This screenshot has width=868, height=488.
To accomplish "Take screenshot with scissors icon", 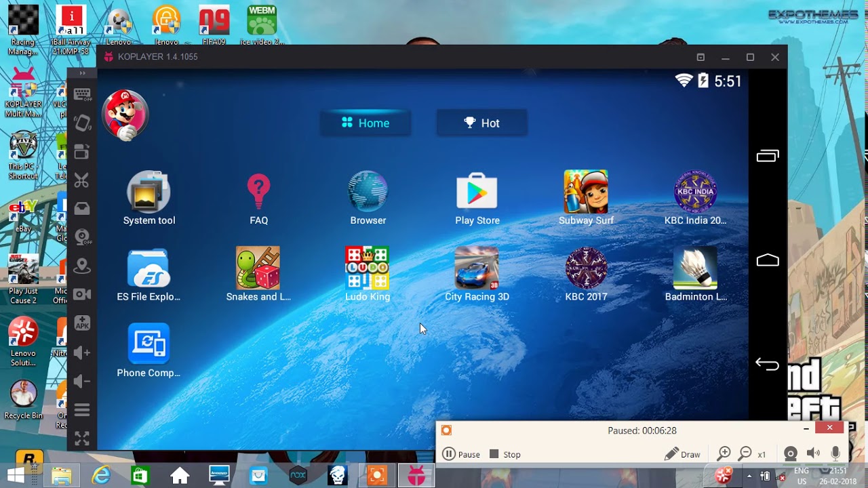I will [x=82, y=180].
